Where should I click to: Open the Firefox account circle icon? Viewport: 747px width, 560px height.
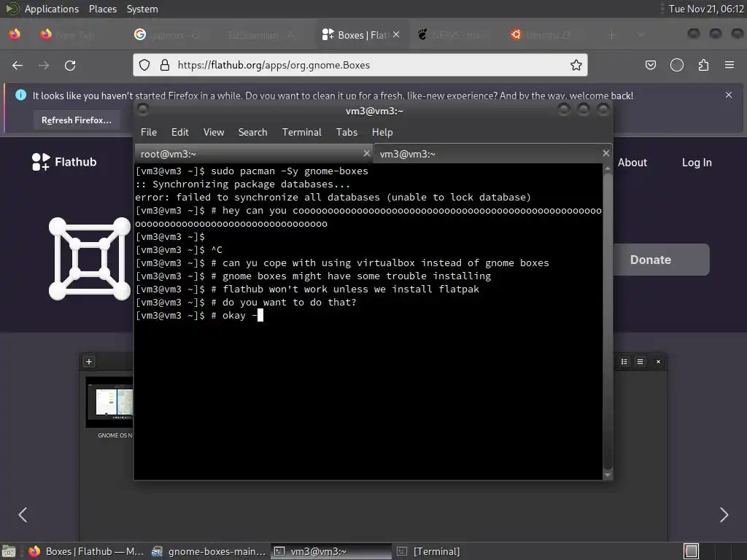[676, 65]
